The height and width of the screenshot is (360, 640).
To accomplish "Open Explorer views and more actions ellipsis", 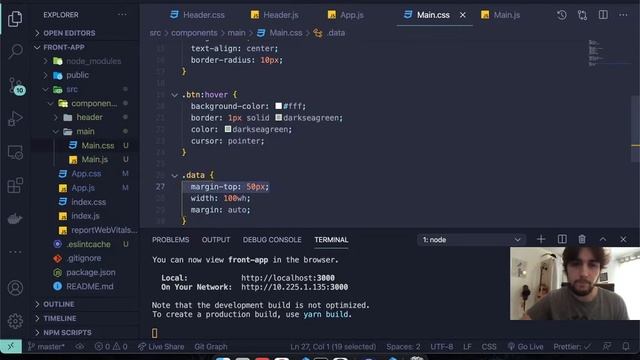I will (122, 15).
